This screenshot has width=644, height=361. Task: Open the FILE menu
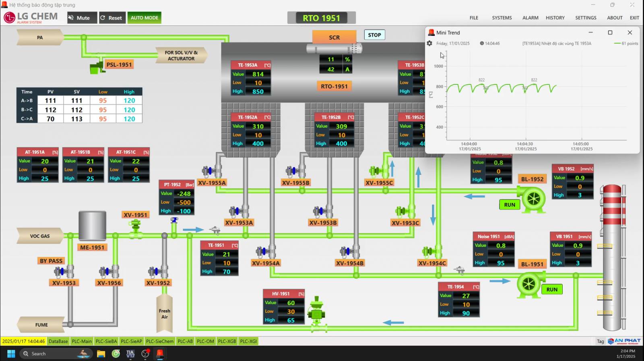coord(474,18)
